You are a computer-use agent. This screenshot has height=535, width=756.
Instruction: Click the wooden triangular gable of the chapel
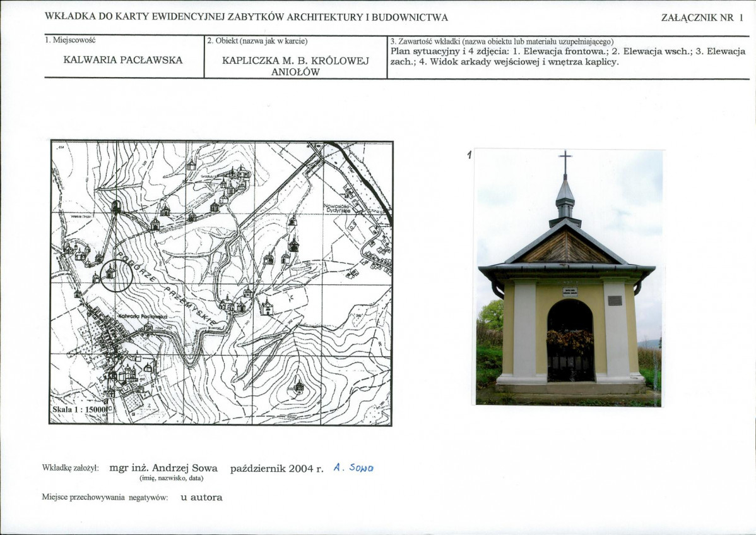pos(566,249)
